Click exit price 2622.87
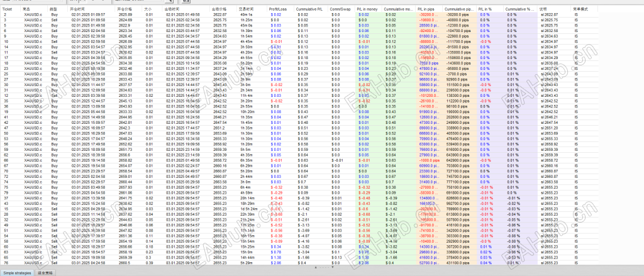The height and width of the screenshot is (276, 644). tap(219, 14)
